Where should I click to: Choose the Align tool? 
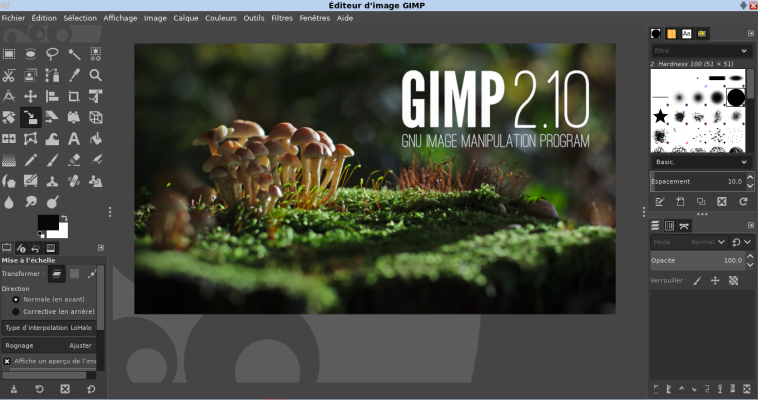click(52, 96)
